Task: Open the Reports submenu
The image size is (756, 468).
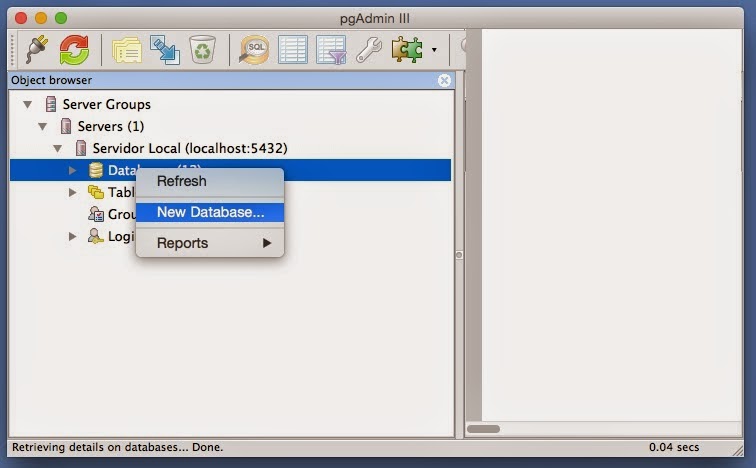Action: click(210, 243)
